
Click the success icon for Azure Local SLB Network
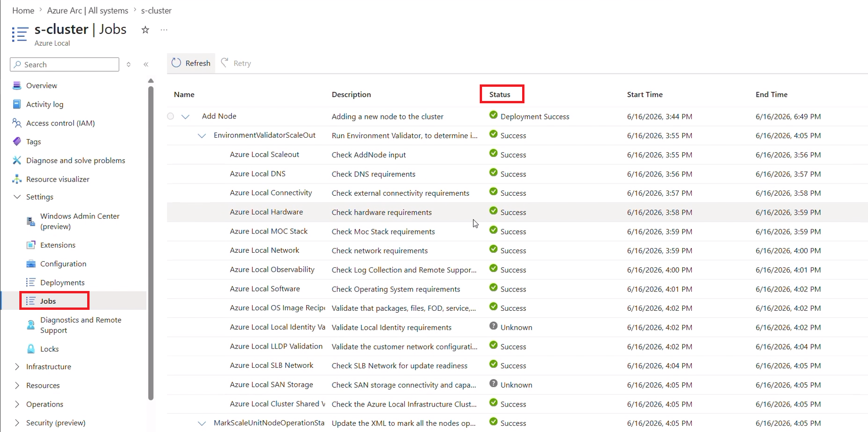[x=493, y=364]
